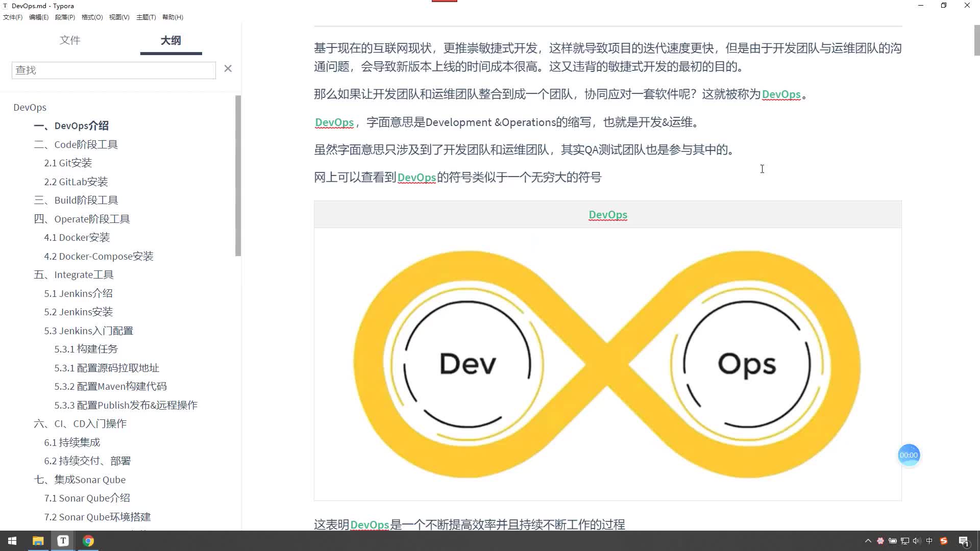This screenshot has width=980, height=551.
Task: Go to 5.3.1 构建任务
Action: click(86, 349)
